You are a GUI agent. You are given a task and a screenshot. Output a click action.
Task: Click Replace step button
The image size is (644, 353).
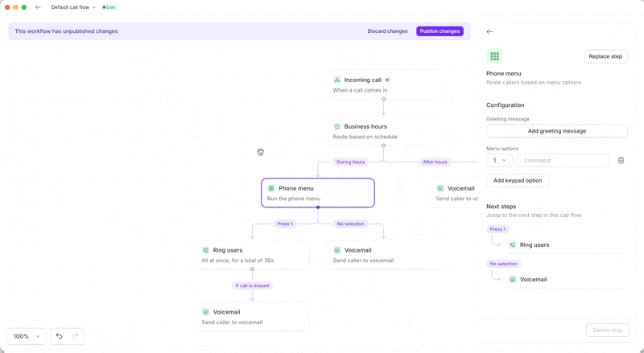tap(605, 56)
